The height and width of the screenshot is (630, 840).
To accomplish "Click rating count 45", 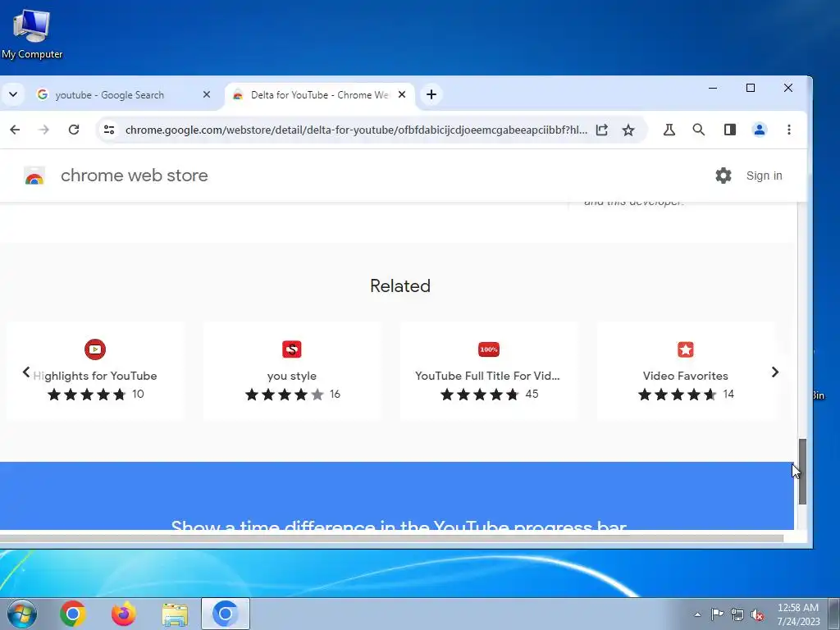I will point(532,395).
